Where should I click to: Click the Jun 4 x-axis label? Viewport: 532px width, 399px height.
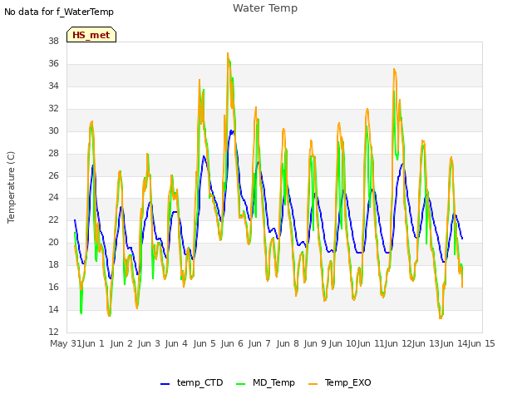tap(176, 343)
